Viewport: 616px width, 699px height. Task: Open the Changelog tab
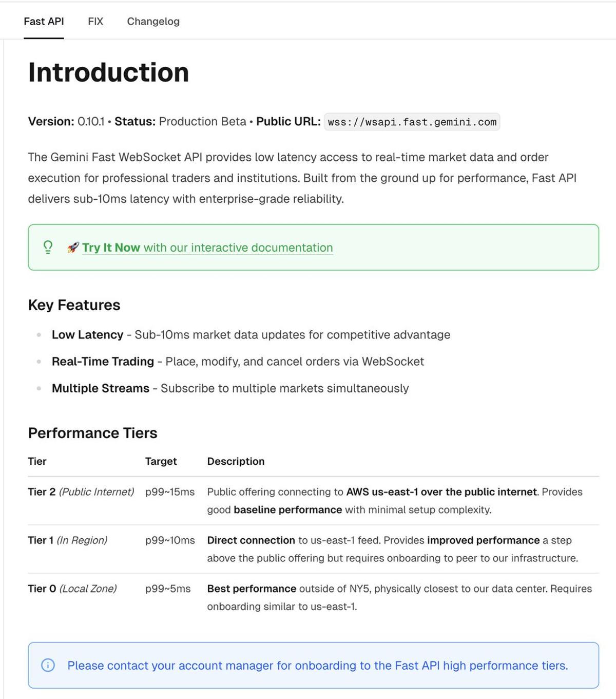pos(152,21)
